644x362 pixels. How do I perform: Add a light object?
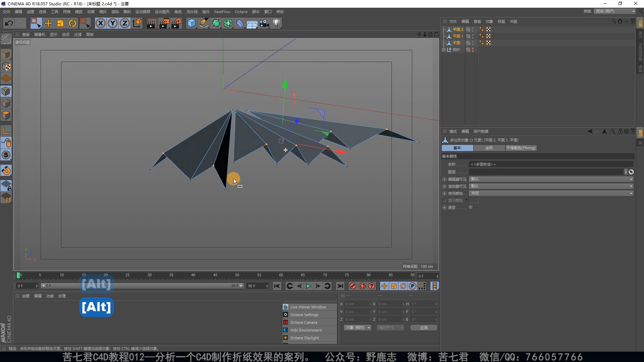[276, 23]
